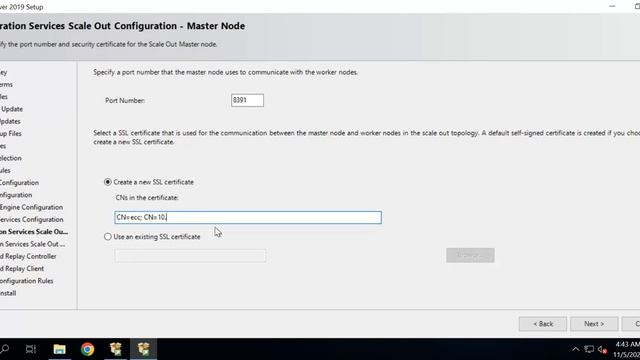Minimize the SQL Server 2019 Setup window
The image size is (640, 360).
tap(612, 6)
